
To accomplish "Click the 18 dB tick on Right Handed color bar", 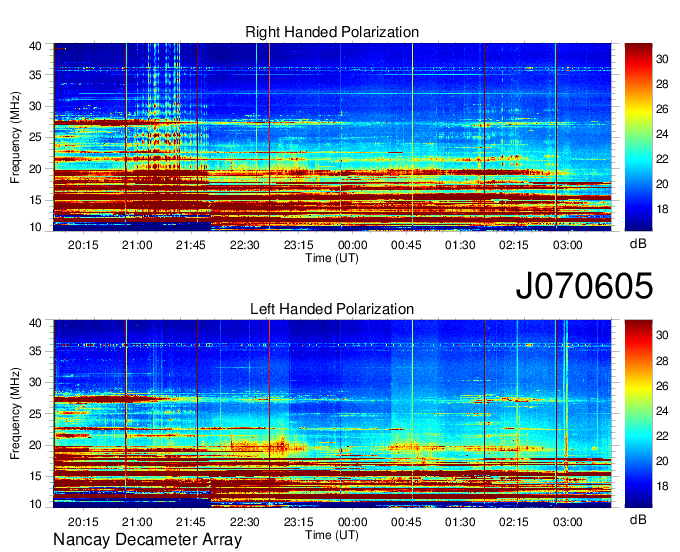I will 662,209.
